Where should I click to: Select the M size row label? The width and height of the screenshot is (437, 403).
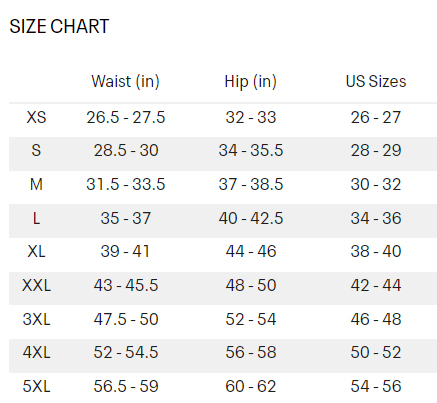coord(36,184)
